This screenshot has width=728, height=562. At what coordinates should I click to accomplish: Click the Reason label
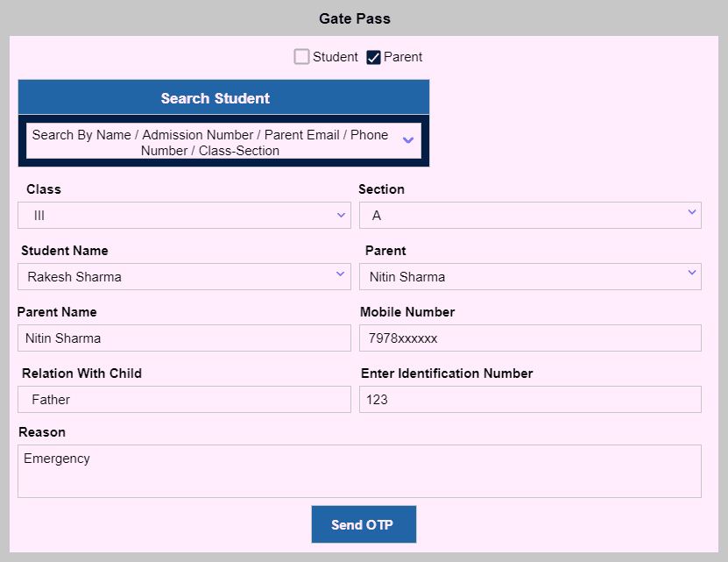pyautogui.click(x=42, y=432)
